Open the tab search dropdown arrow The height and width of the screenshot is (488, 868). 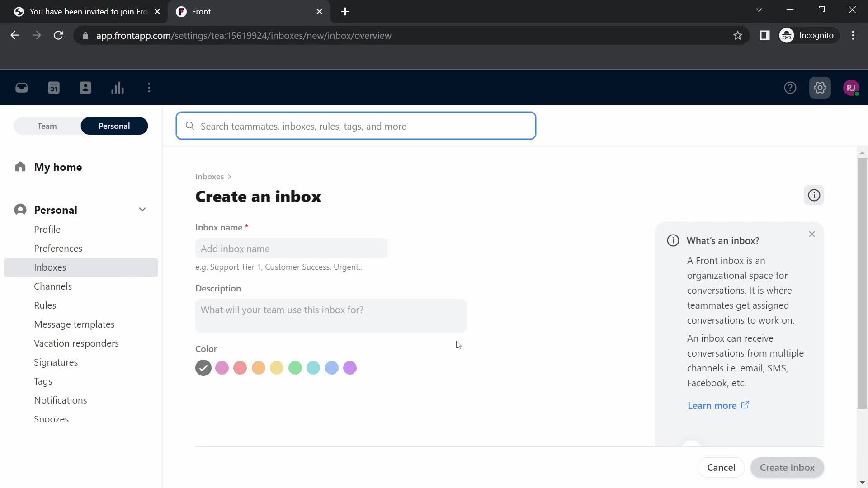[759, 10]
